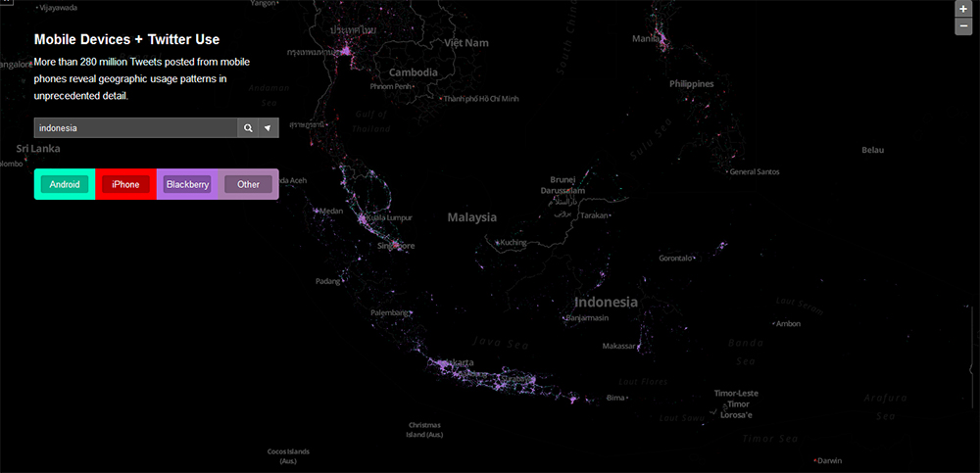Click the Gulf of Thailand label
The height and width of the screenshot is (473, 980).
tap(371, 121)
